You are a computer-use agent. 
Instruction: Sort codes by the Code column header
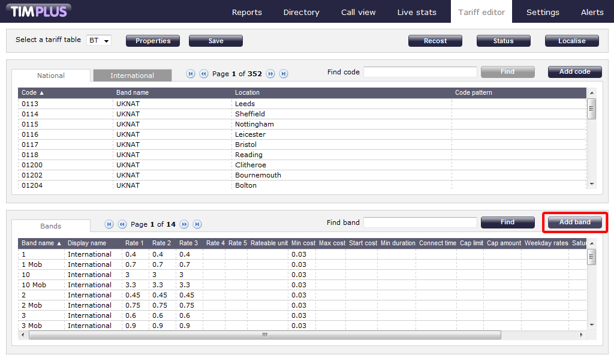click(33, 93)
